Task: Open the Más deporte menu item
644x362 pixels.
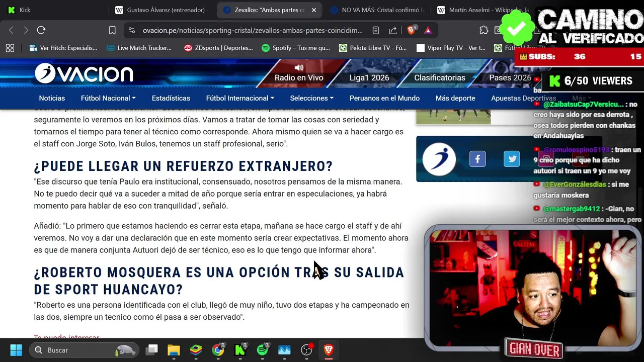Action: [x=455, y=98]
